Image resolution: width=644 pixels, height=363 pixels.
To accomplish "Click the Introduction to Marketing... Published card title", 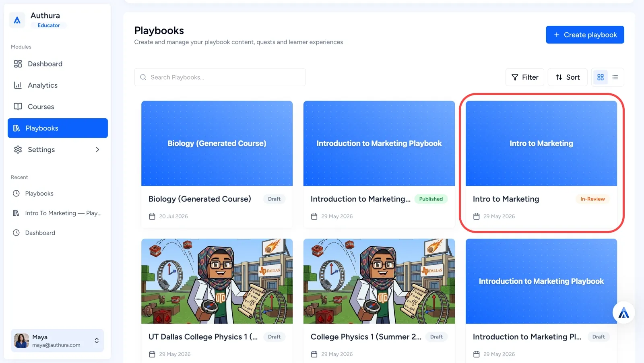I will [361, 199].
